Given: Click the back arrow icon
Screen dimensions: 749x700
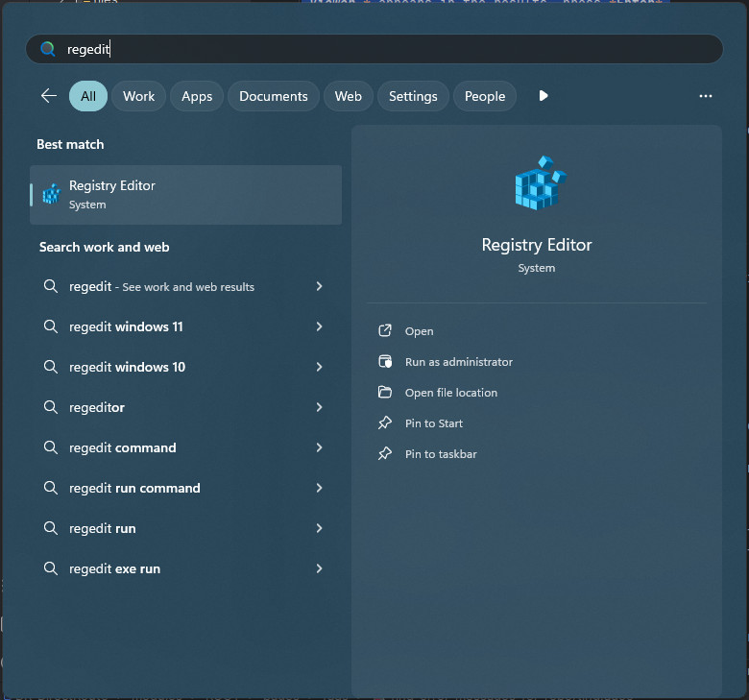Looking at the screenshot, I should pyautogui.click(x=49, y=96).
